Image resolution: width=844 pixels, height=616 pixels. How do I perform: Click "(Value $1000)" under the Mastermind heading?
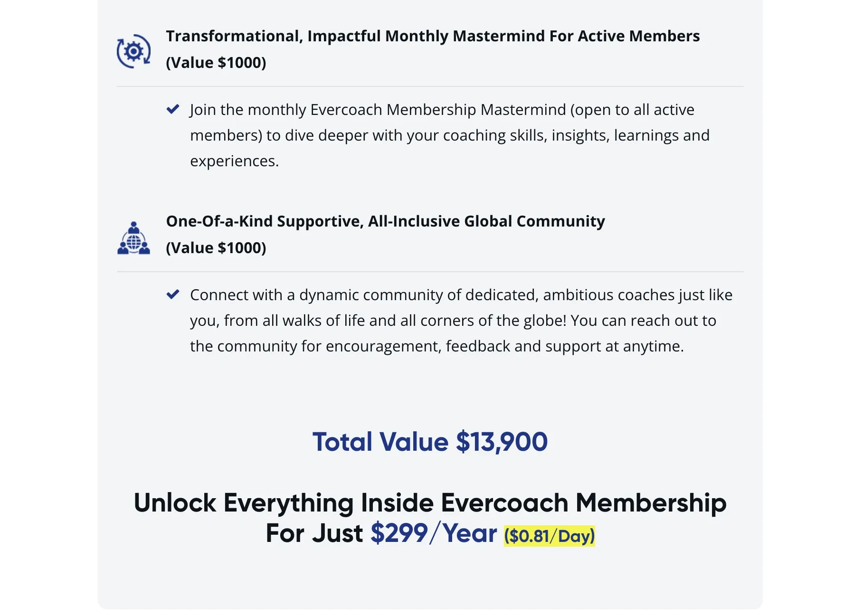click(216, 63)
